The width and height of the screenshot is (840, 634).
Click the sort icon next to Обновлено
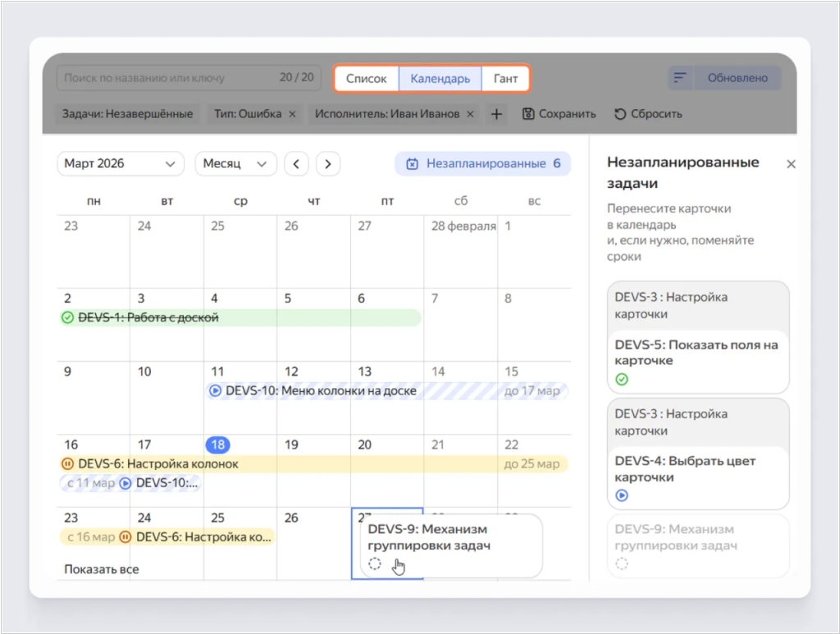pos(680,79)
